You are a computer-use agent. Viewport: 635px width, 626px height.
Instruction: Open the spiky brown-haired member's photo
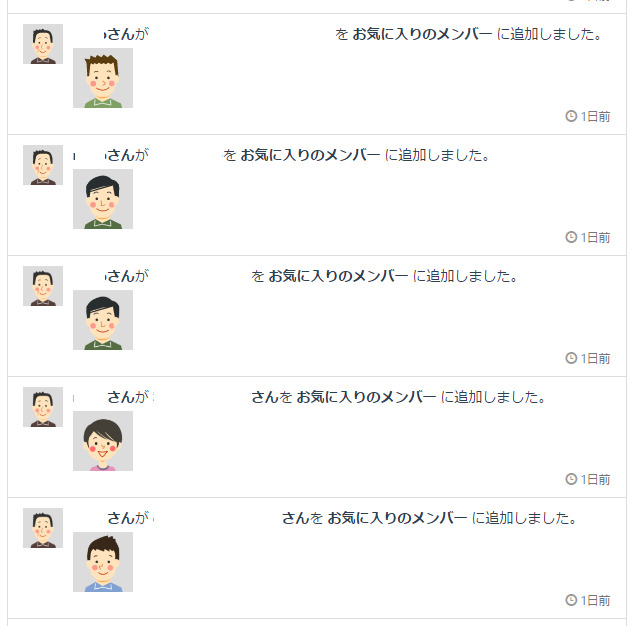[103, 78]
